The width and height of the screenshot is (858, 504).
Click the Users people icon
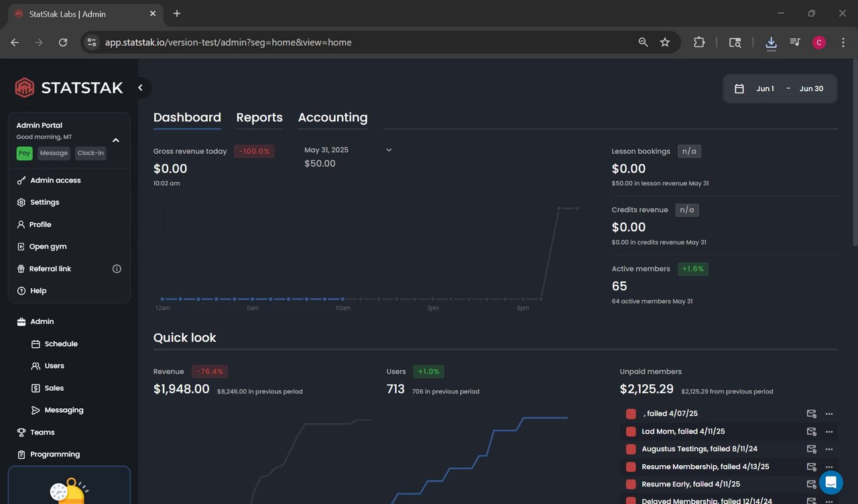pos(36,366)
